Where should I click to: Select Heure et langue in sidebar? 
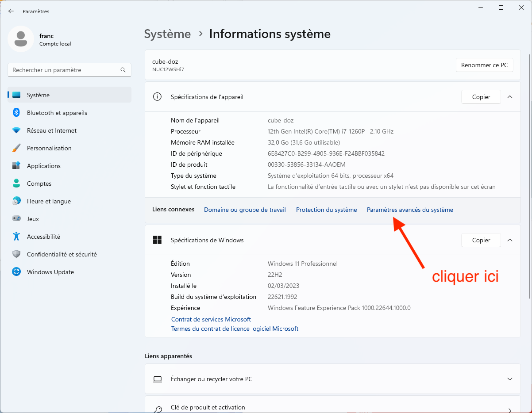point(49,201)
